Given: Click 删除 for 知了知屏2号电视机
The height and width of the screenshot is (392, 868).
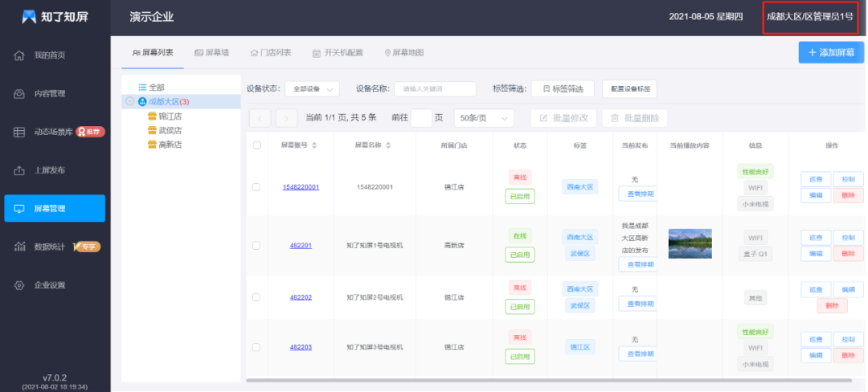Looking at the screenshot, I should 832,306.
